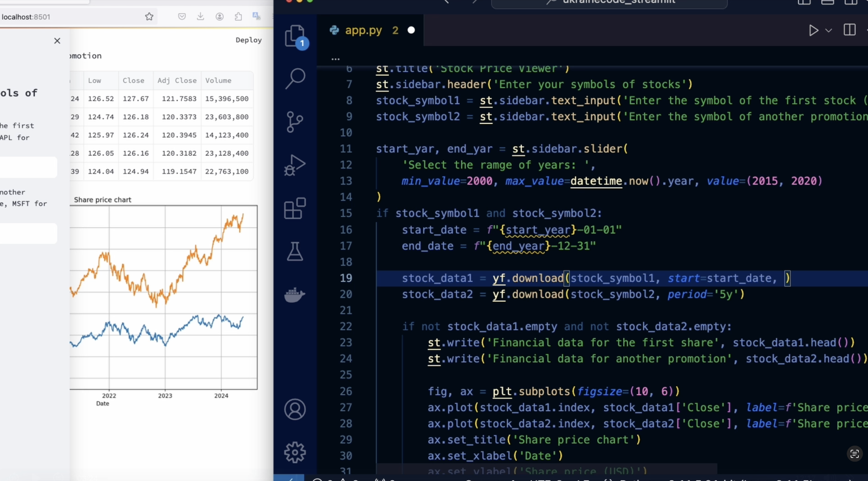
Task: Click the Deploy button in Streamlit
Action: pyautogui.click(x=248, y=40)
